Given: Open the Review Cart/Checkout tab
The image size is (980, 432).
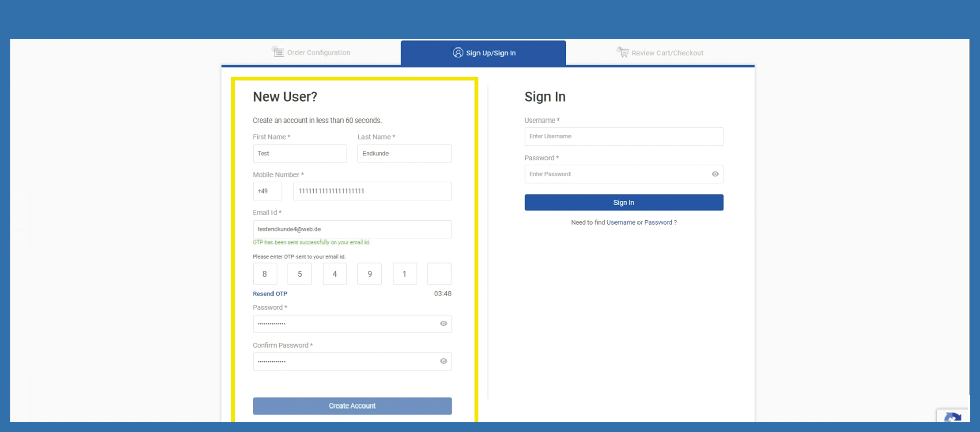Looking at the screenshot, I should point(667,53).
